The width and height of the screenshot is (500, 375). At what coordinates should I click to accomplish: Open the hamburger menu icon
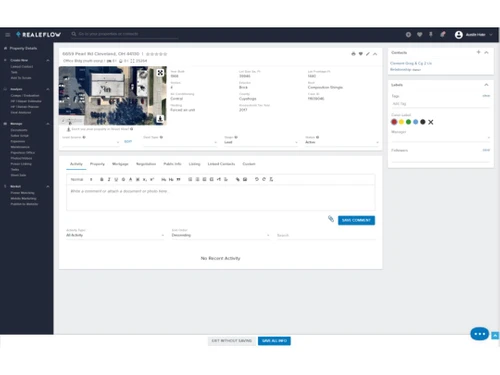tap(8, 35)
